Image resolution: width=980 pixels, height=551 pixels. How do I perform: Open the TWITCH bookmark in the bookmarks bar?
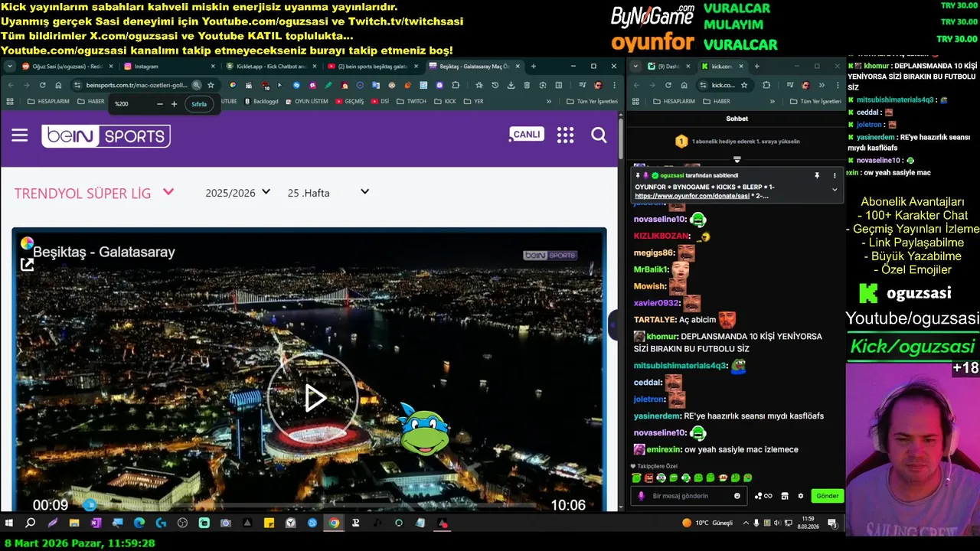(411, 101)
